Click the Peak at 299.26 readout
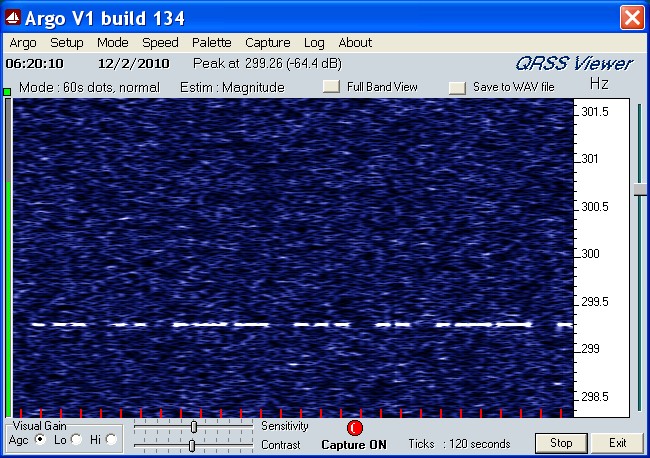 [267, 63]
